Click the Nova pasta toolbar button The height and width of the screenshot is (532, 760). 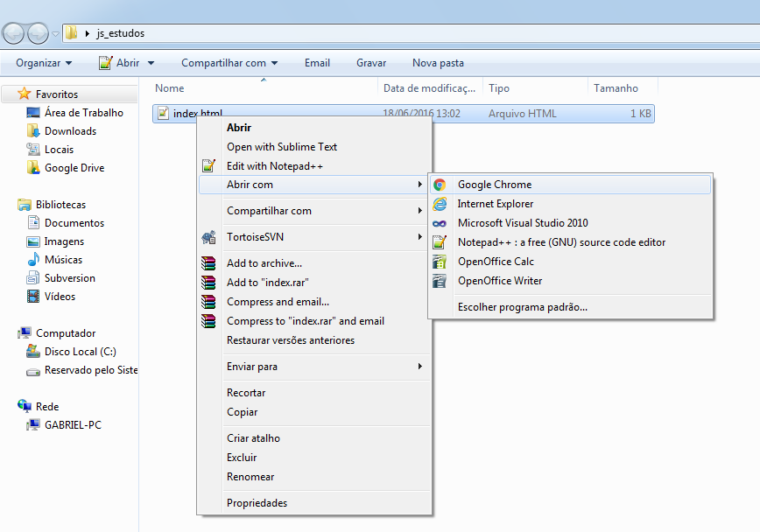tap(438, 63)
